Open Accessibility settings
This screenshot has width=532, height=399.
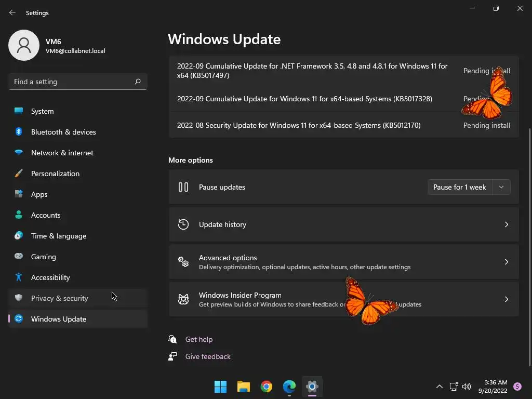pyautogui.click(x=78, y=277)
